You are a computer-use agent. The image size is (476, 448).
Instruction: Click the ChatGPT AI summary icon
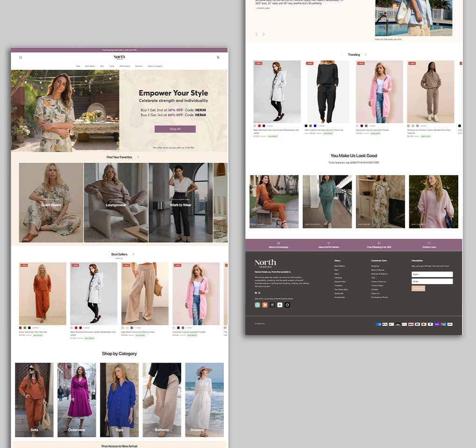[257, 305]
